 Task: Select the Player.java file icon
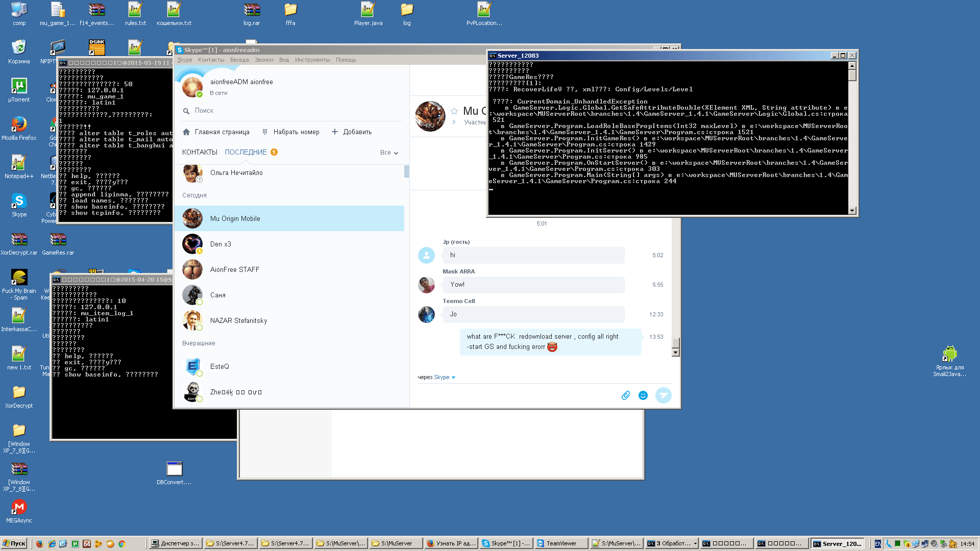point(368,13)
